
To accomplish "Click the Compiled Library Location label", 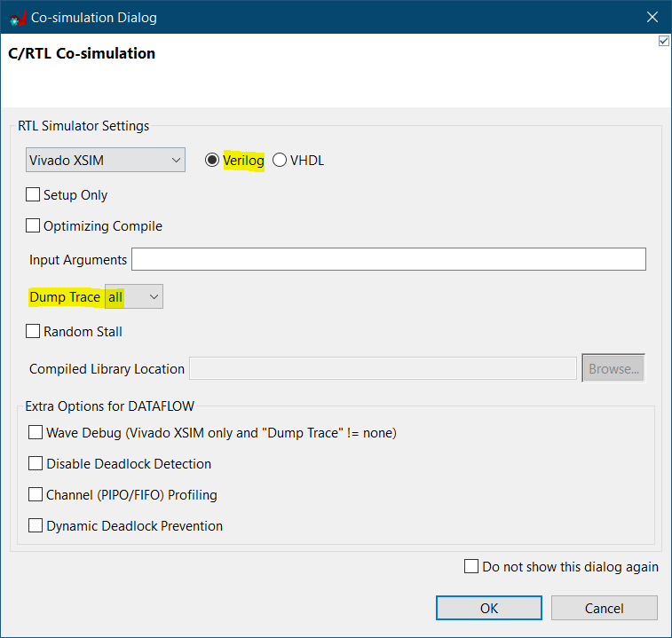I will [107, 369].
